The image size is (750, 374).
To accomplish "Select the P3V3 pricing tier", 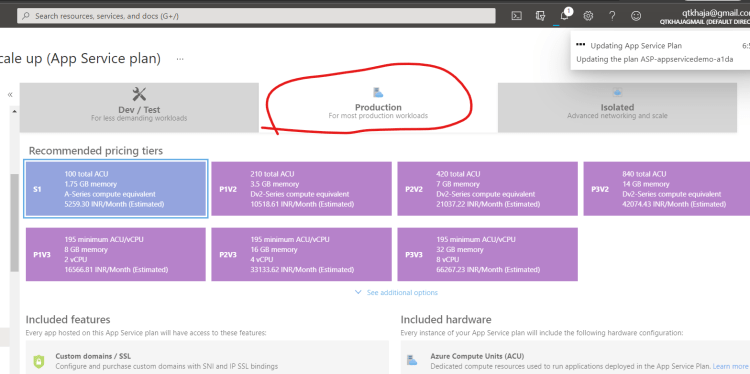I will [x=487, y=254].
